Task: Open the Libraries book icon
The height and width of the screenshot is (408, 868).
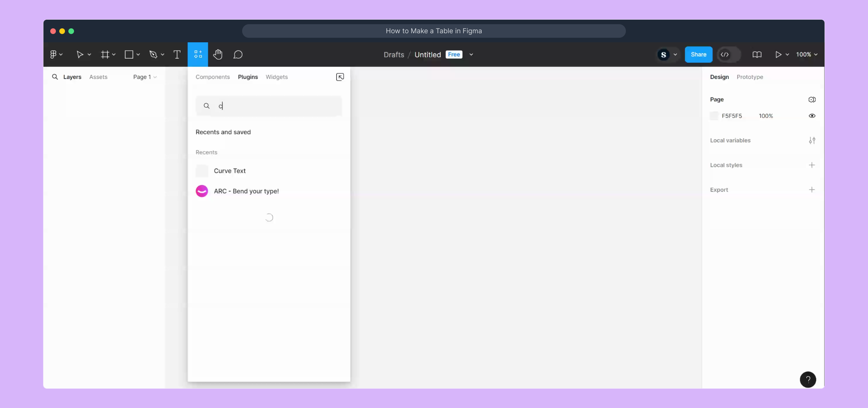Action: click(757, 54)
